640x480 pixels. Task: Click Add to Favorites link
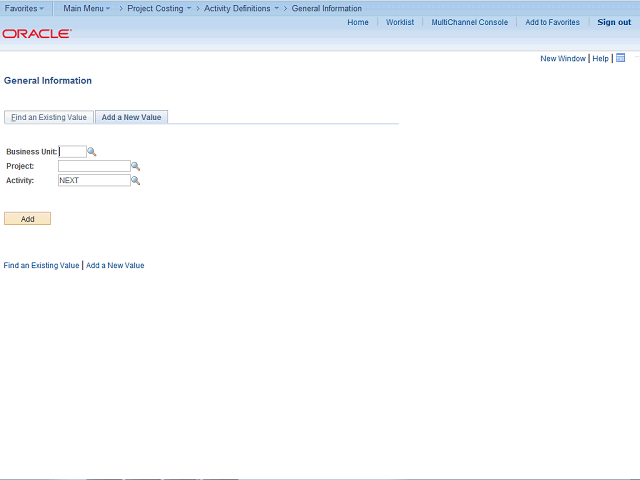[x=552, y=22]
